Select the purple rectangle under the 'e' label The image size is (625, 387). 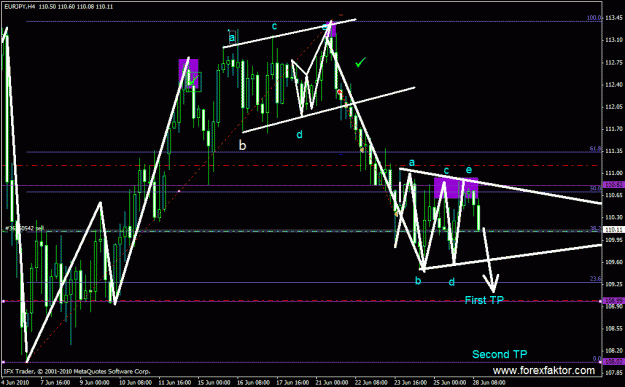[x=456, y=188]
